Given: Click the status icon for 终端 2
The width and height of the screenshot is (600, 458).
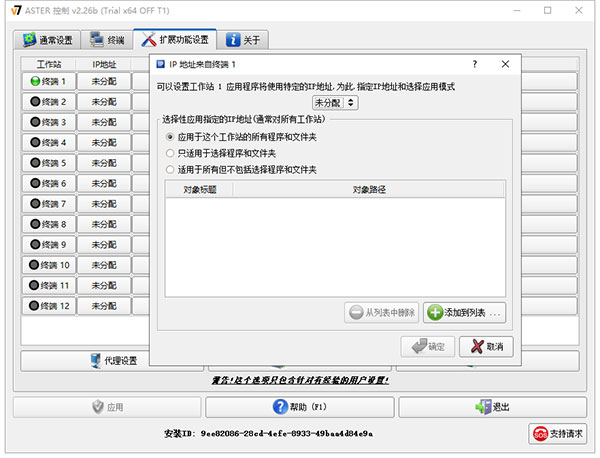Looking at the screenshot, I should [x=35, y=101].
